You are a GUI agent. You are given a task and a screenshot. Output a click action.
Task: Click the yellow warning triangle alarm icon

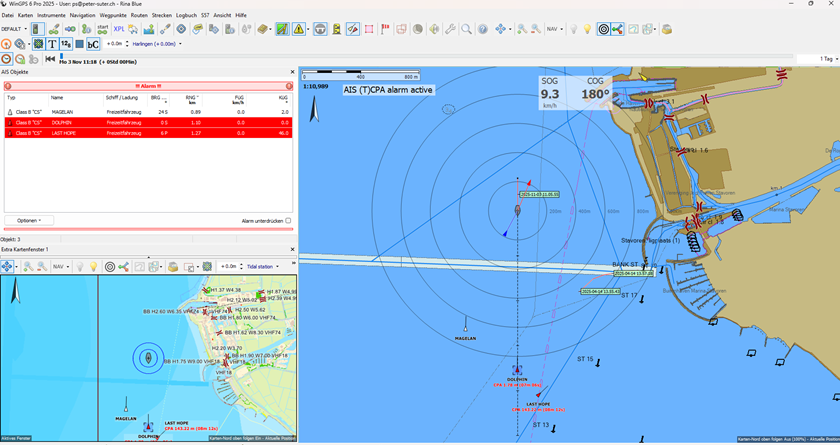[x=299, y=29]
